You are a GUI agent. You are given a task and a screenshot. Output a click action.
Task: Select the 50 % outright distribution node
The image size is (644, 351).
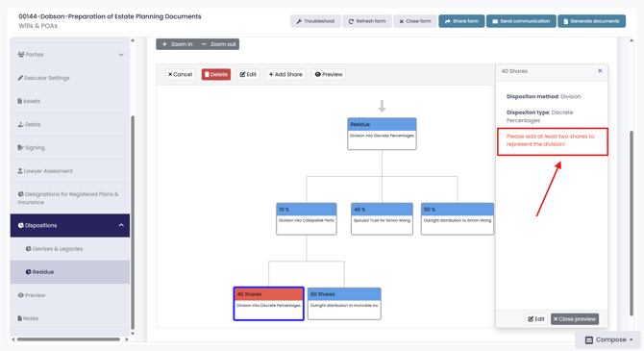458,218
